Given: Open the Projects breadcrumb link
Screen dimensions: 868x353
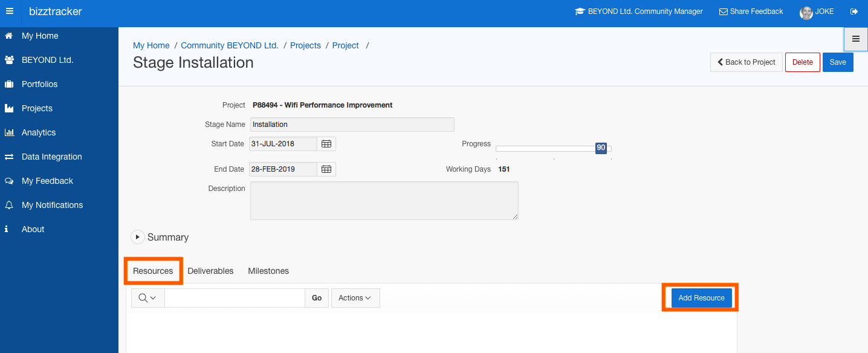Looking at the screenshot, I should click(305, 45).
